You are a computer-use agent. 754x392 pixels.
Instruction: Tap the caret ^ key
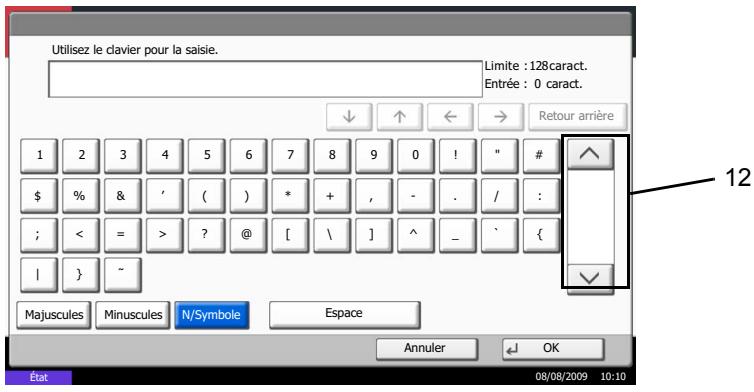coord(415,235)
